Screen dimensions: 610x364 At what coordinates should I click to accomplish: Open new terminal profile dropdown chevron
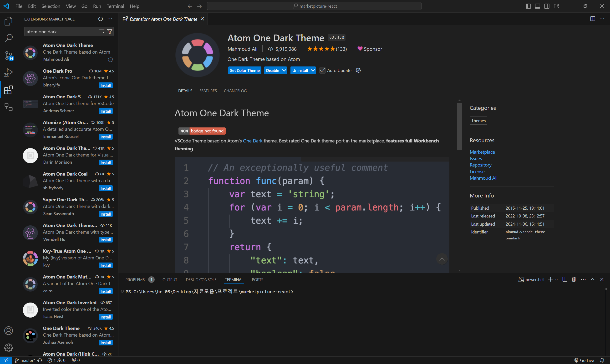pos(556,279)
